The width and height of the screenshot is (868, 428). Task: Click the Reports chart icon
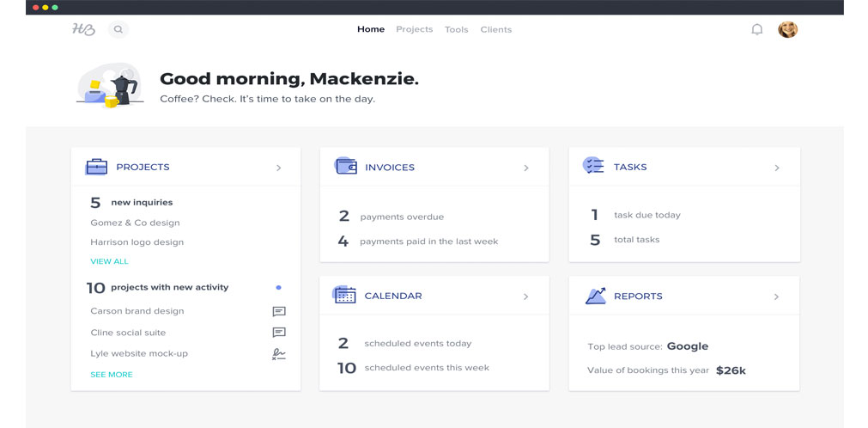click(596, 296)
